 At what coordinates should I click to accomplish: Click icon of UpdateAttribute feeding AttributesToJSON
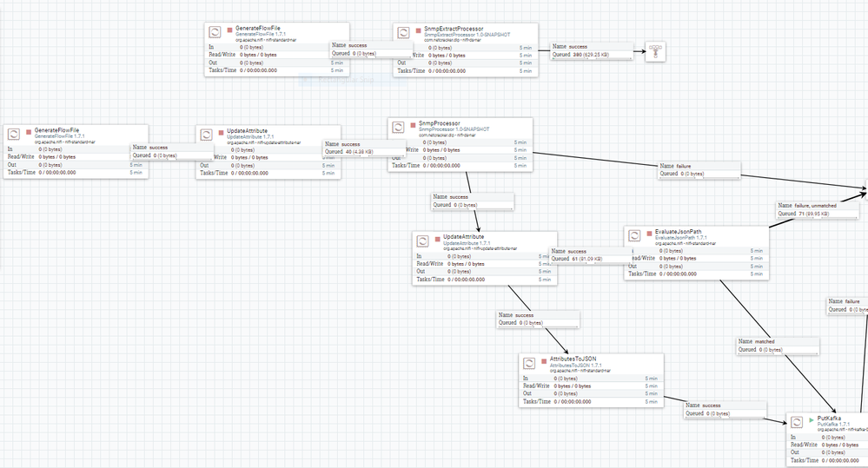422,241
